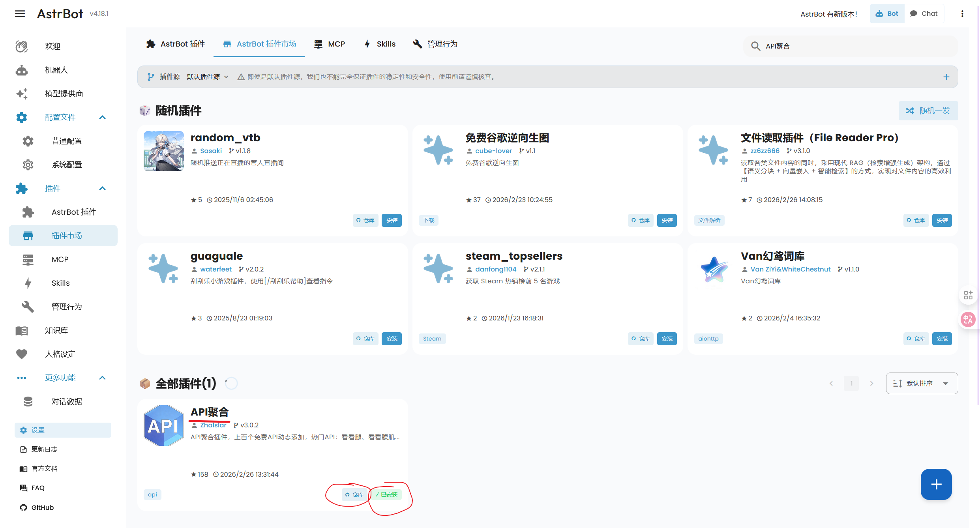Open 设置 in the sidebar

63,430
